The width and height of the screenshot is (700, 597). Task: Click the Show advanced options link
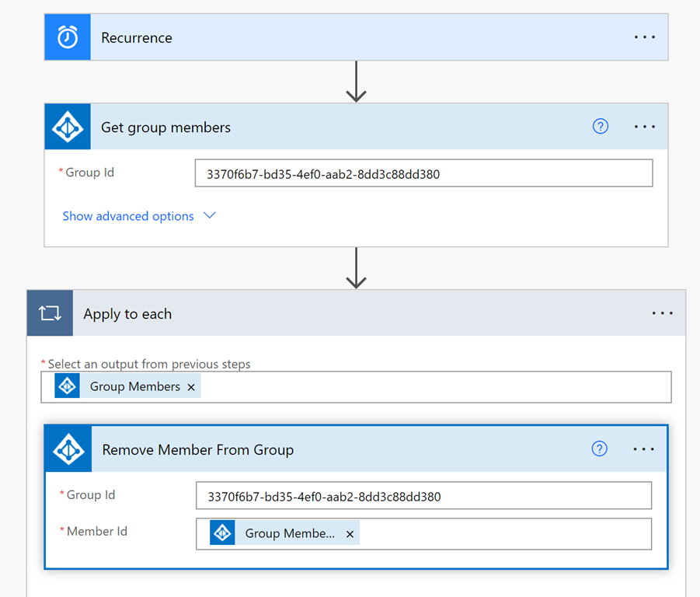tap(128, 216)
